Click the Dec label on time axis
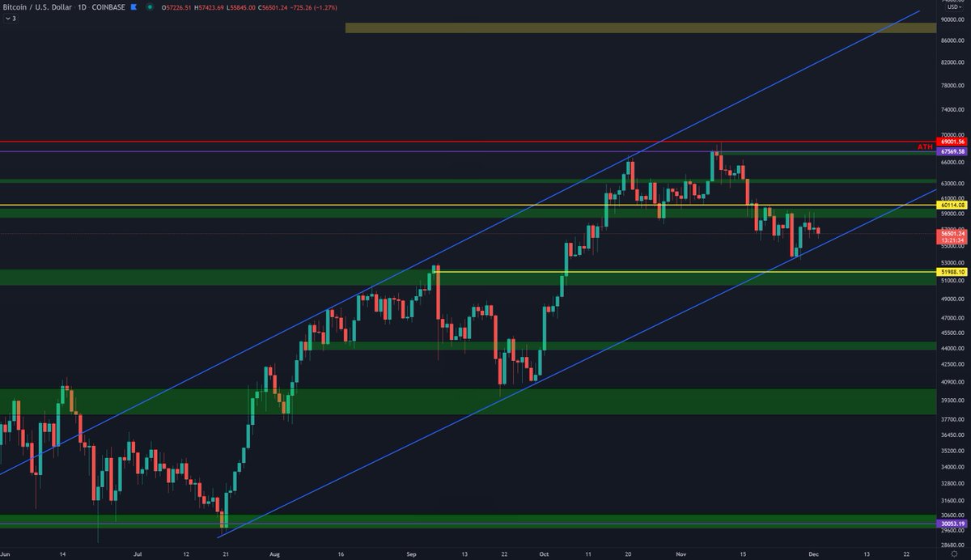This screenshot has height=560, width=971. (814, 554)
